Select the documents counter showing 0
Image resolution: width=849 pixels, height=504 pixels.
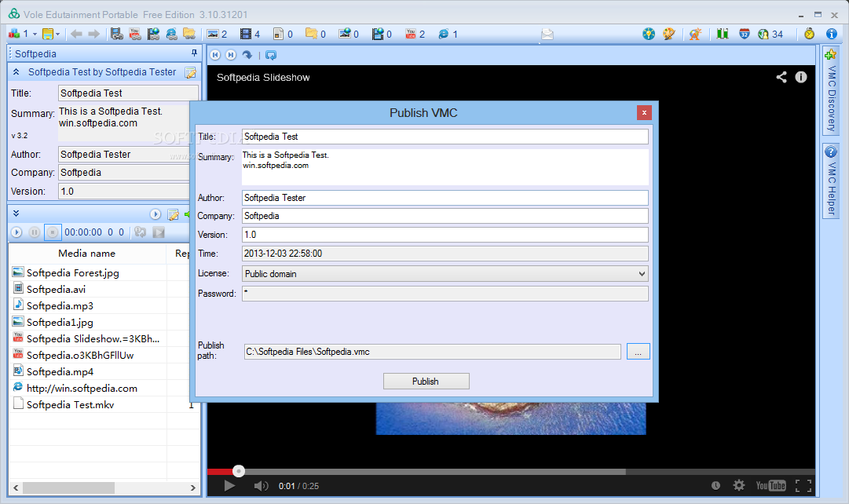(284, 34)
